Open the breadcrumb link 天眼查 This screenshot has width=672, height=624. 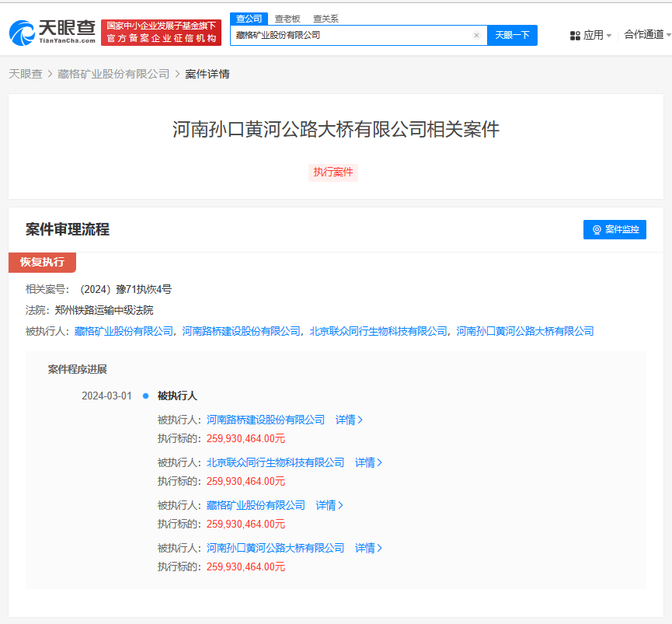pyautogui.click(x=23, y=73)
